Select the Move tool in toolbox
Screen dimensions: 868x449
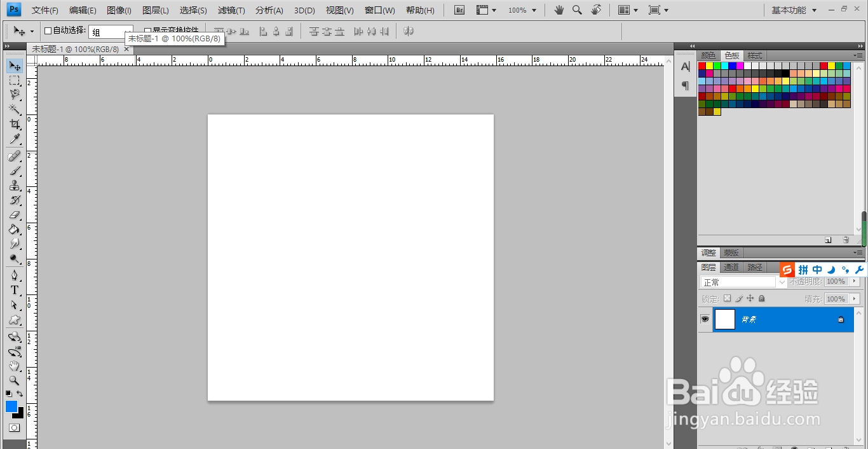pyautogui.click(x=15, y=66)
